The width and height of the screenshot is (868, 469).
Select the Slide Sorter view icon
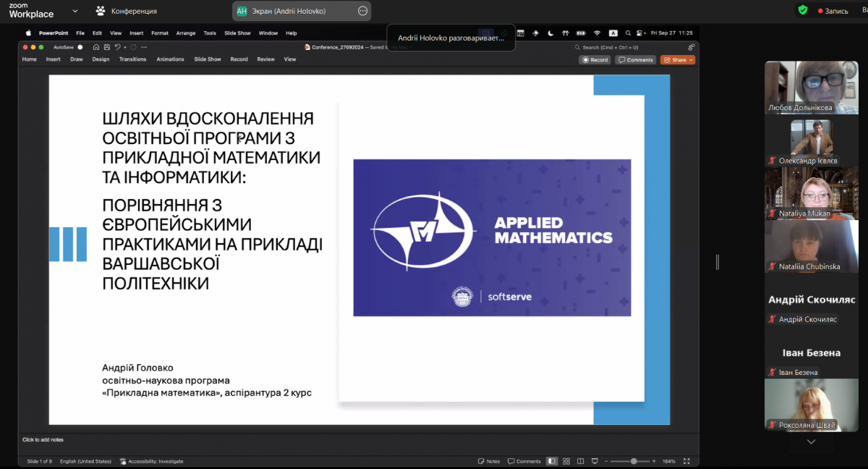(566, 460)
